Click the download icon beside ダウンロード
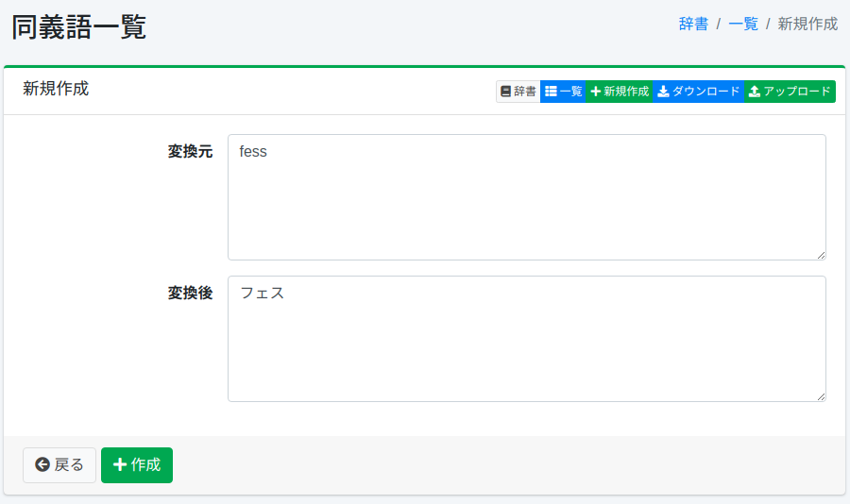The width and height of the screenshot is (850, 504). coord(663,92)
